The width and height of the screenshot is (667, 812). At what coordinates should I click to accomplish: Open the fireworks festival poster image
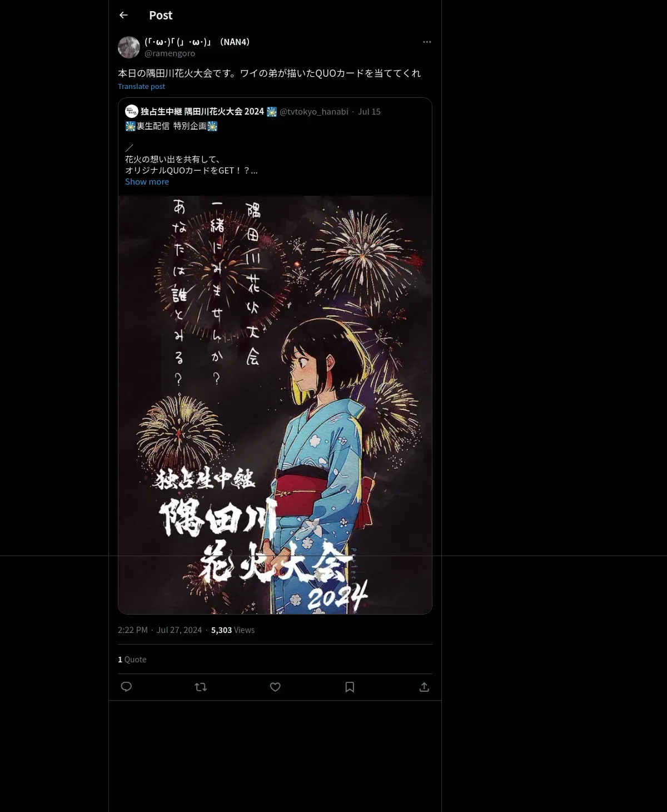coord(275,405)
